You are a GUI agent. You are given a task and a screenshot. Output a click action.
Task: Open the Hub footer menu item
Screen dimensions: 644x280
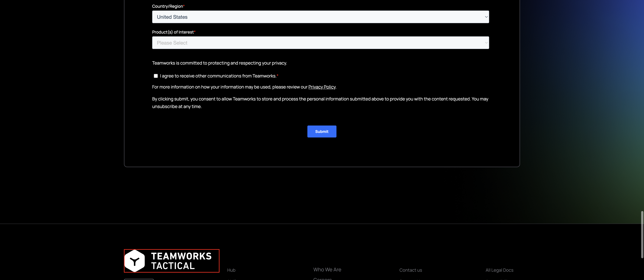(231, 270)
